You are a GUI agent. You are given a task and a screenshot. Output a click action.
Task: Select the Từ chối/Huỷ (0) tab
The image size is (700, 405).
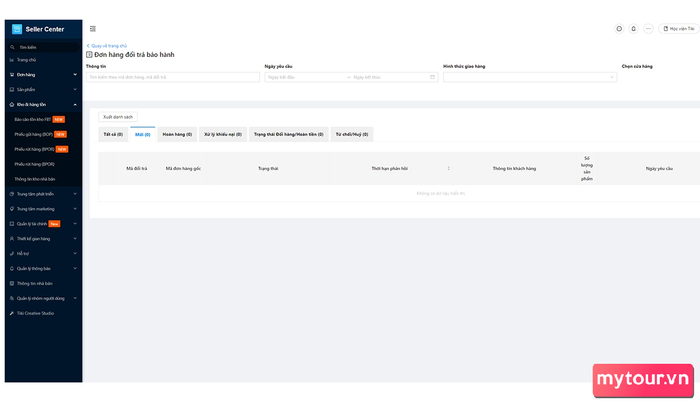point(352,134)
